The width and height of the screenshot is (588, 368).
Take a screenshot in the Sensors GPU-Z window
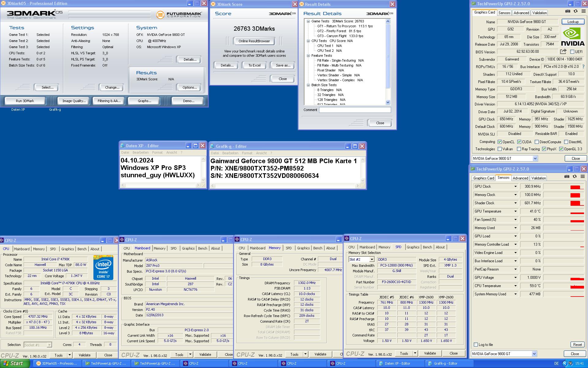[x=567, y=176]
